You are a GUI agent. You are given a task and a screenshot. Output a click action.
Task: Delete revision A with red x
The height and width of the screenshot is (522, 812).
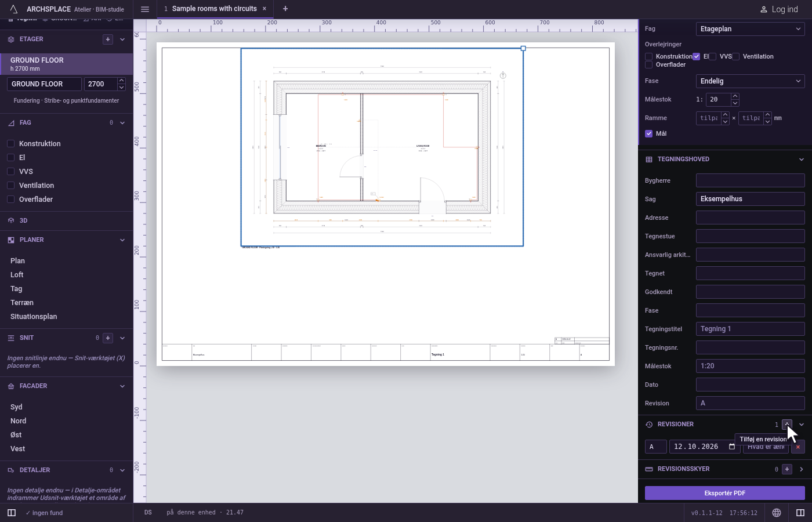point(798,447)
